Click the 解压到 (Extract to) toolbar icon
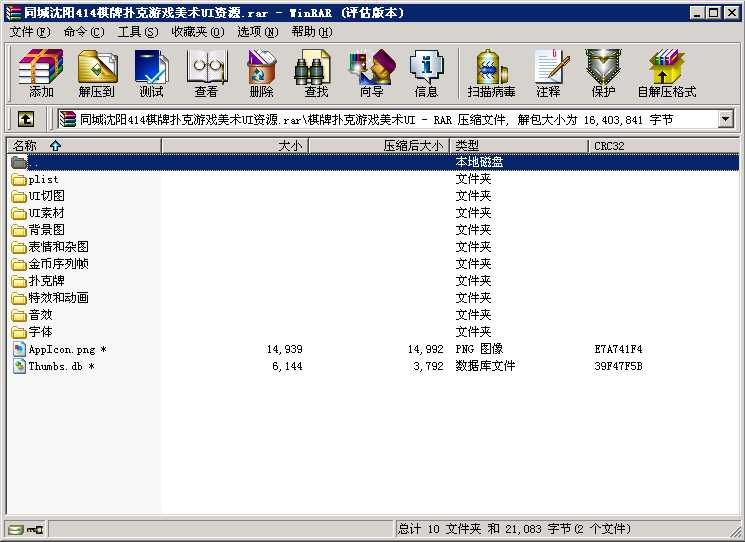 pyautogui.click(x=96, y=72)
